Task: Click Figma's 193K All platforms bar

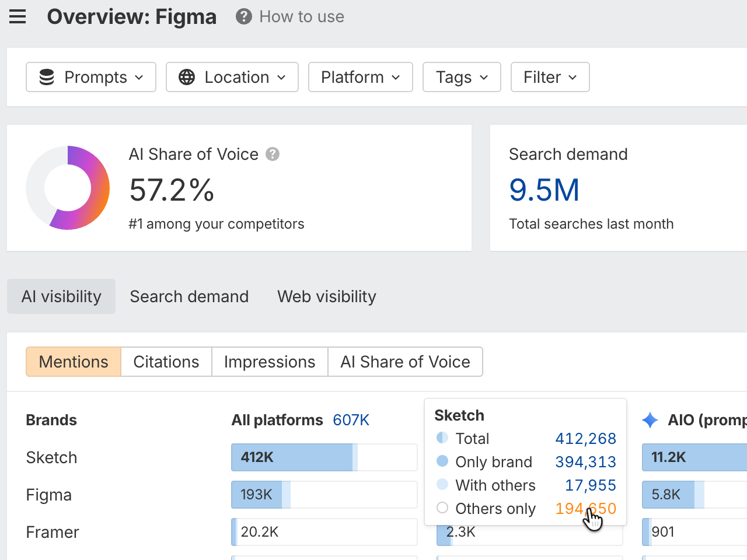Action: 324,495
